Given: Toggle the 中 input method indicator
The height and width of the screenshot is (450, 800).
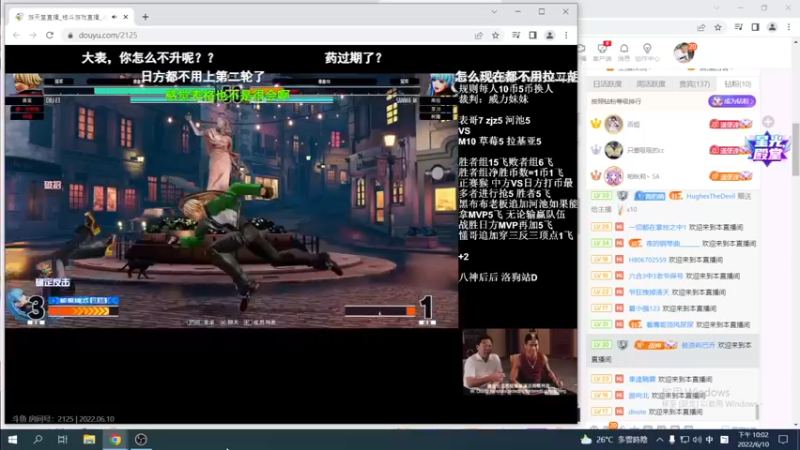Looking at the screenshot, I should tap(710, 440).
